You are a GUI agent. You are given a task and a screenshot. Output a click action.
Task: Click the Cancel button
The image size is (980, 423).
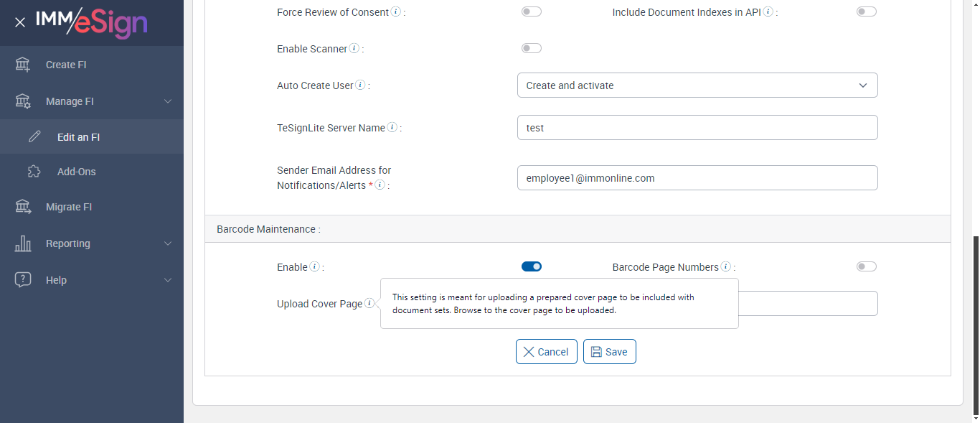(546, 352)
